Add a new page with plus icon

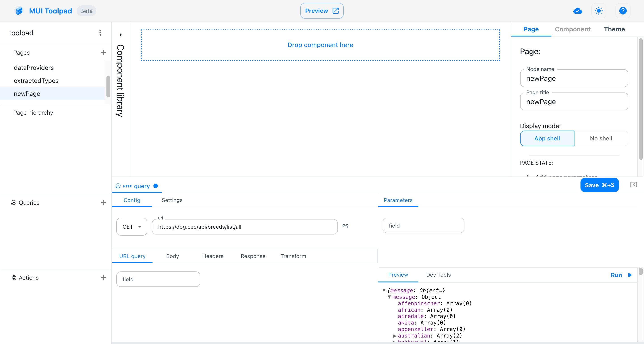click(103, 52)
